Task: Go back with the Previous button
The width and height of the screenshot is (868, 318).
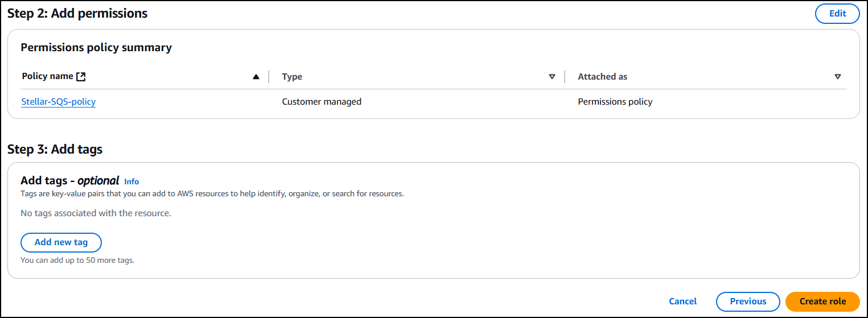Action: [748, 302]
